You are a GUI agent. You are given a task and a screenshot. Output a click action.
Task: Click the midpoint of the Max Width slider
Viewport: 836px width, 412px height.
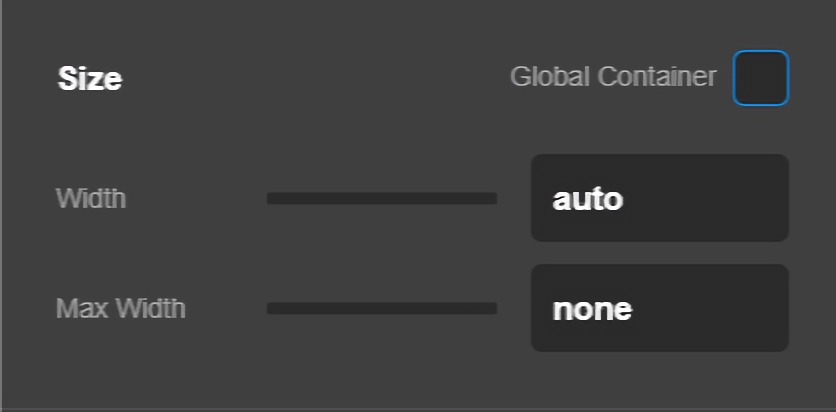click(x=382, y=308)
